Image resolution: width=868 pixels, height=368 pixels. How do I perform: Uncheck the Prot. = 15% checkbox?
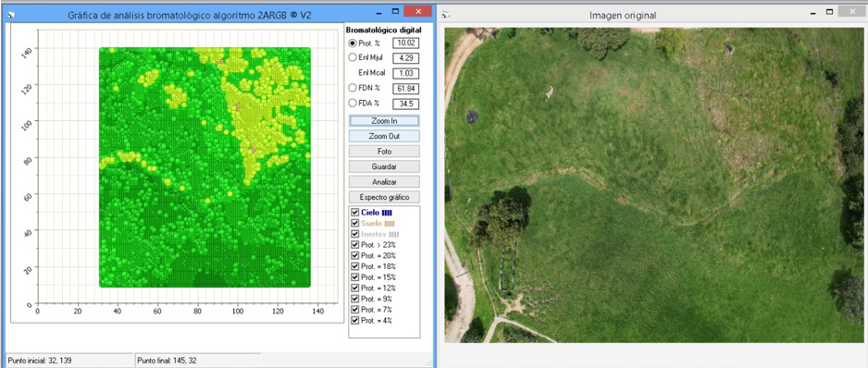[354, 277]
